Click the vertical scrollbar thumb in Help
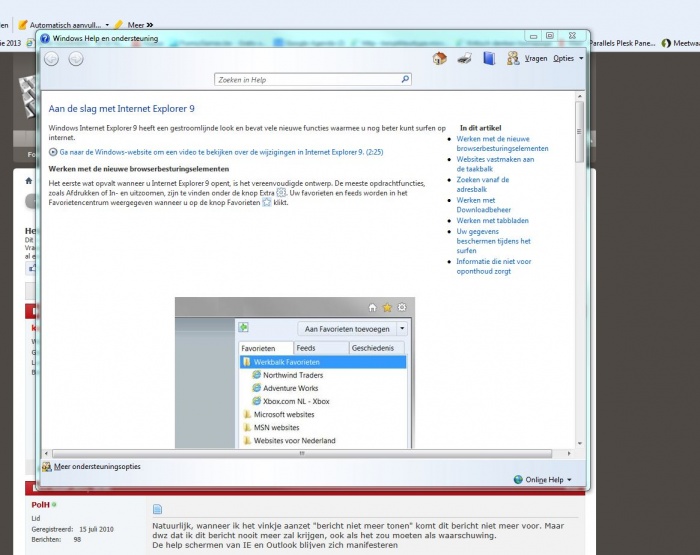The width and height of the screenshot is (700, 555). (x=579, y=132)
